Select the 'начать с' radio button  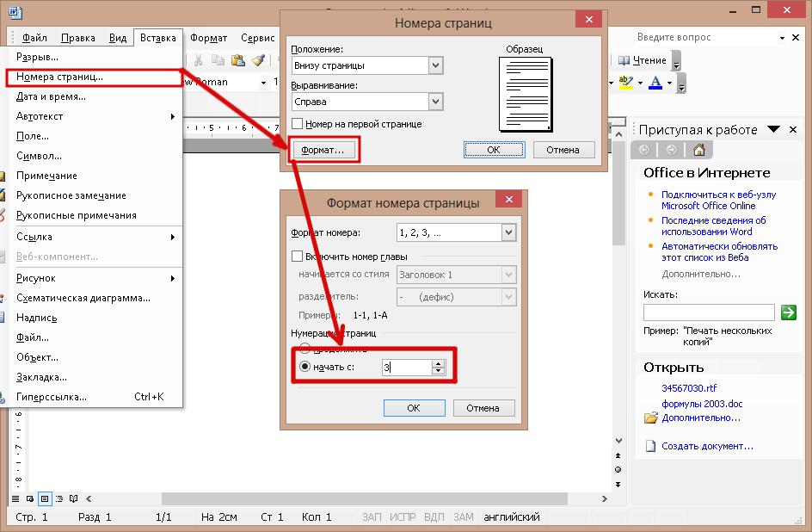305,367
